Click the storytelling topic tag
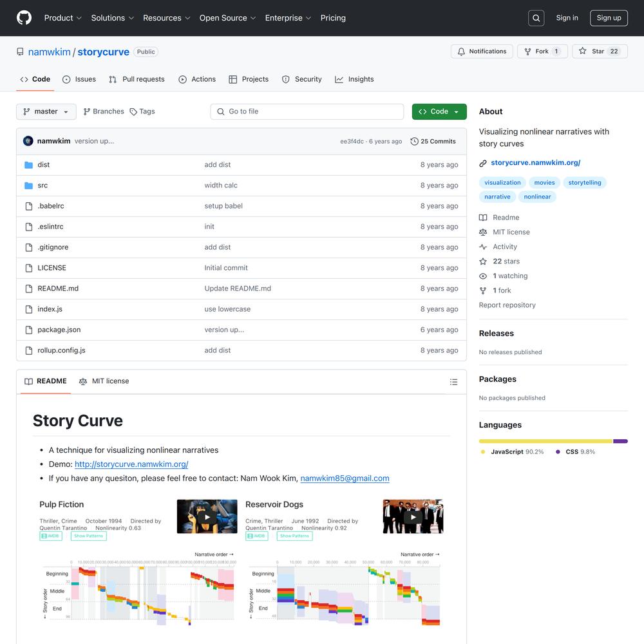Viewport: 644px width, 644px height. pos(585,183)
